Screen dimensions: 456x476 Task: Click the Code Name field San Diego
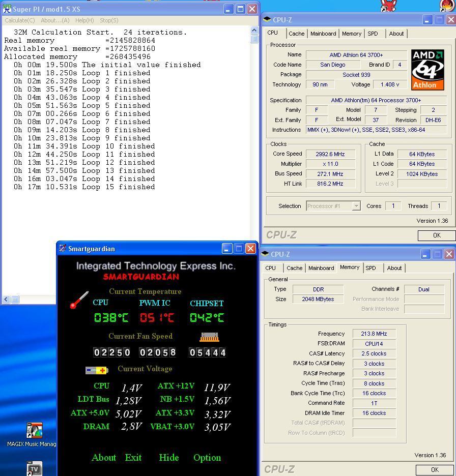coord(333,65)
